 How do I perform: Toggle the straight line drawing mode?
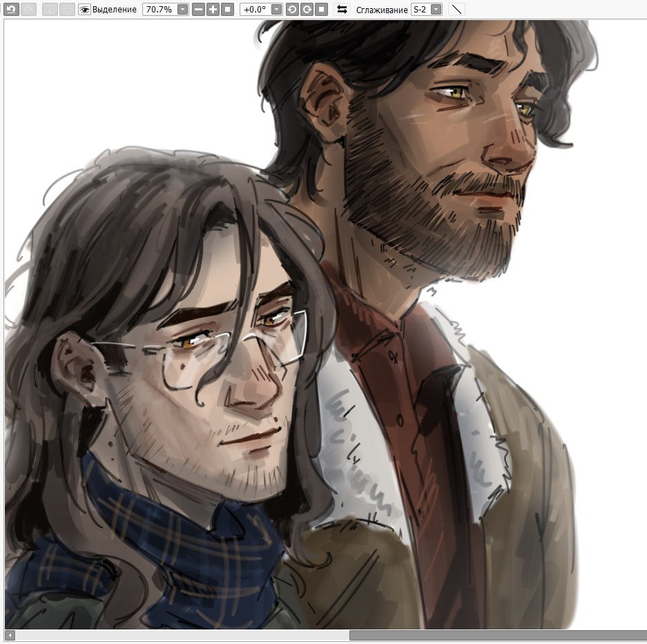(456, 9)
